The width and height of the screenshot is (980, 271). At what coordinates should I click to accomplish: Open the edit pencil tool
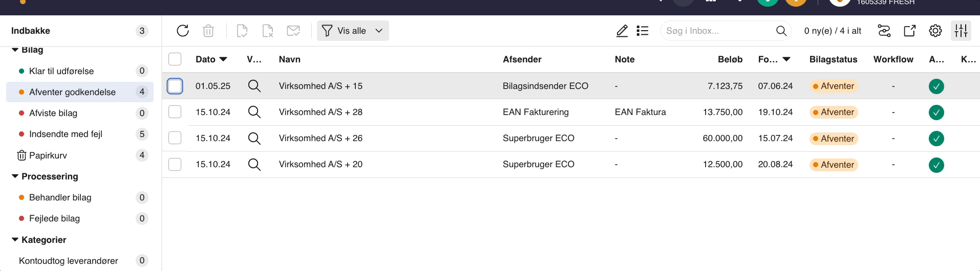[622, 31]
